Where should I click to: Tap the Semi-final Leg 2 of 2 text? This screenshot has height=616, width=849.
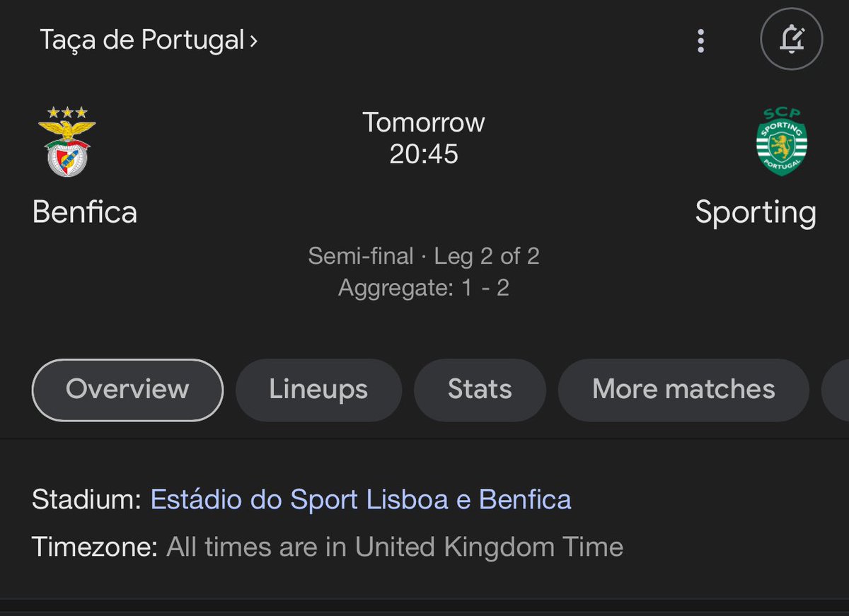[x=424, y=256]
